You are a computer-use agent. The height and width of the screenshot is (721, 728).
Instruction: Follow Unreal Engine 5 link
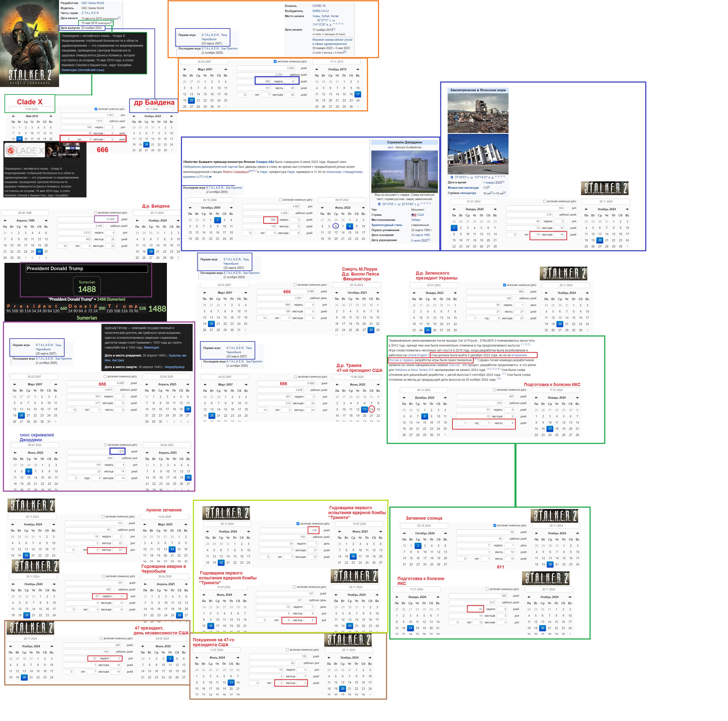pos(418,355)
